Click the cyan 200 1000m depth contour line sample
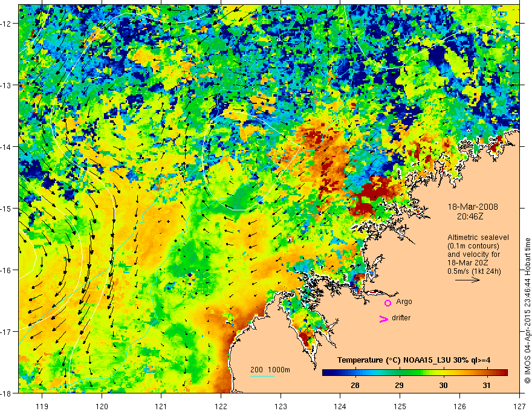This screenshot has height=411, width=532. click(x=262, y=376)
